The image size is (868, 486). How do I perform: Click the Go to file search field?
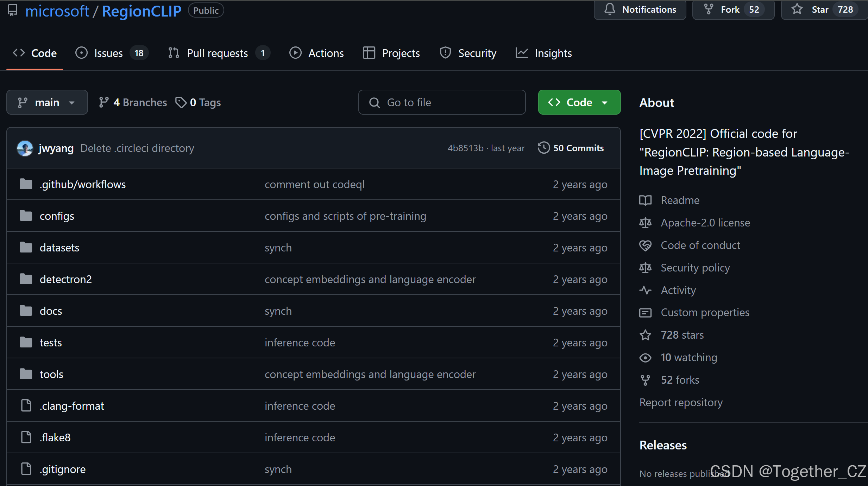pyautogui.click(x=442, y=102)
